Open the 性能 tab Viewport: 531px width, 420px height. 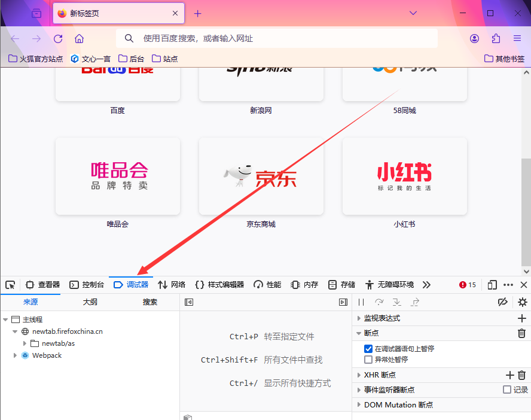(267, 285)
